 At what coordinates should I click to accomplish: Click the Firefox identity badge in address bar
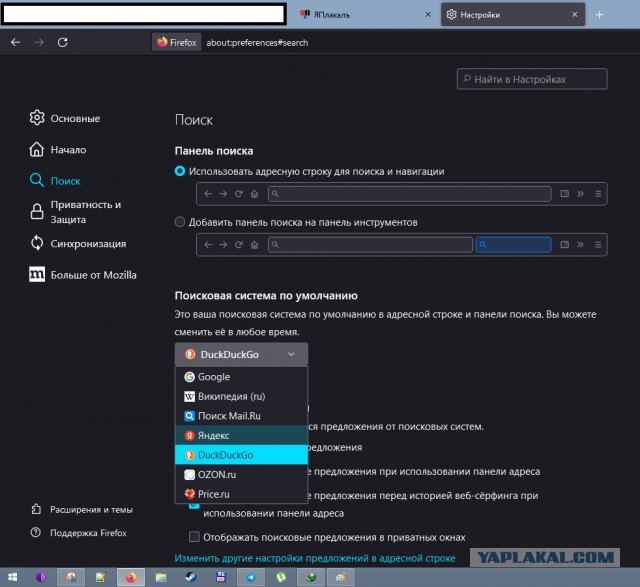point(177,42)
